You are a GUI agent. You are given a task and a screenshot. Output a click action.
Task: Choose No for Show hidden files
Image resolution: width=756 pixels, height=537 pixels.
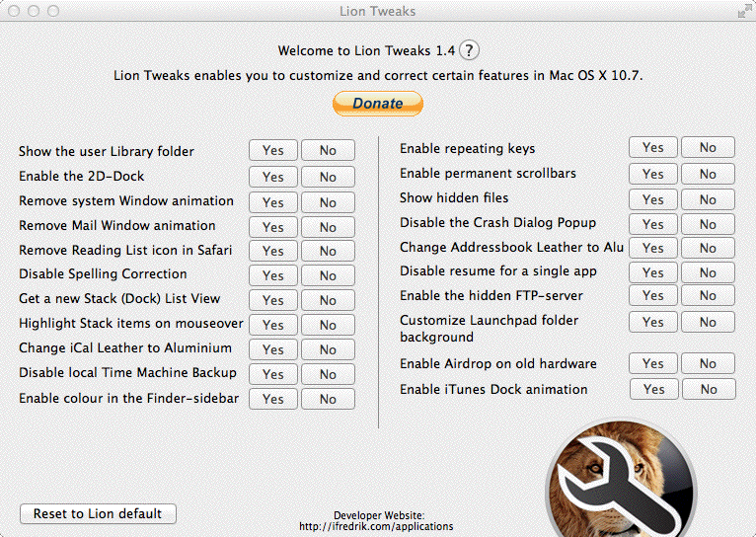(708, 199)
